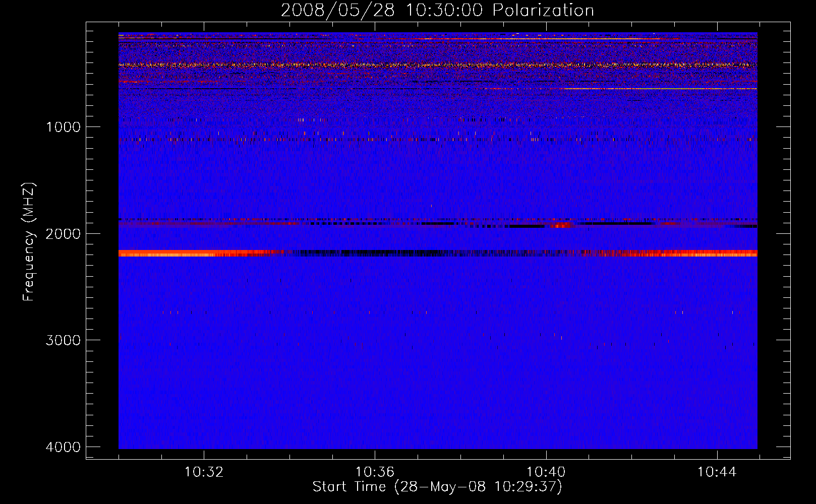This screenshot has height=504, width=816.
Task: Click the 1000 frequency tick label
Action: pyautogui.click(x=63, y=127)
